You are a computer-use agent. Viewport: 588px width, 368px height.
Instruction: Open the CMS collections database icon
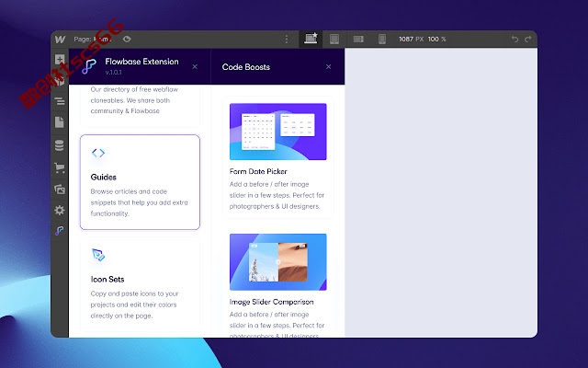[60, 145]
